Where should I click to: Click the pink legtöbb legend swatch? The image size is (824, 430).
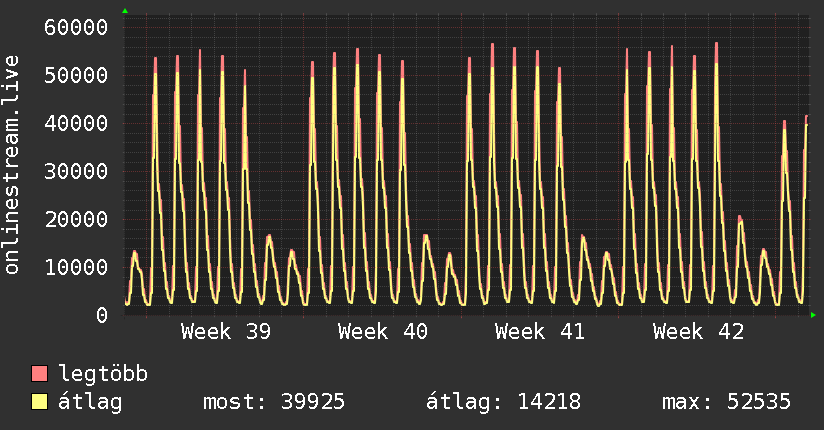(x=39, y=374)
